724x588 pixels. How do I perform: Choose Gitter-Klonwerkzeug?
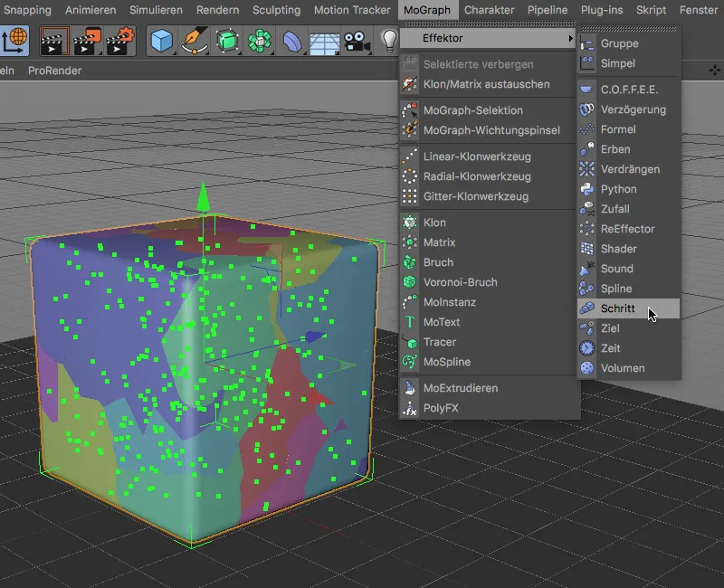click(488, 196)
